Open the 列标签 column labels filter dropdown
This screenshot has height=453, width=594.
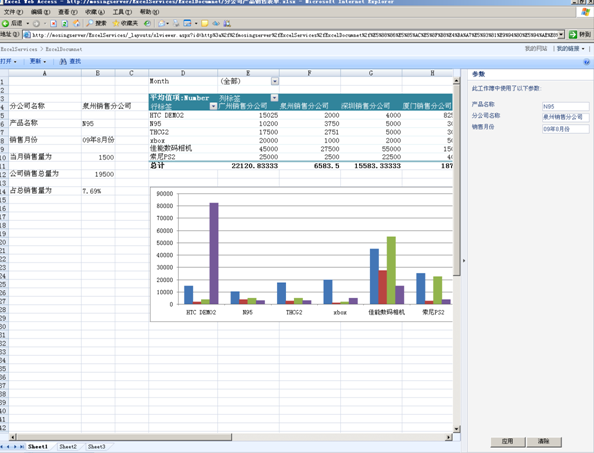274,98
